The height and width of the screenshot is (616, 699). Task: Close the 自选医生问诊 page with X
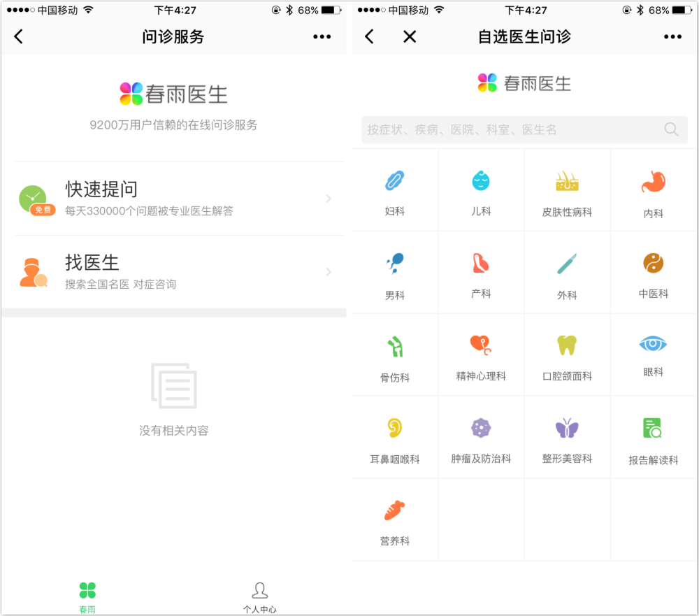pos(410,37)
